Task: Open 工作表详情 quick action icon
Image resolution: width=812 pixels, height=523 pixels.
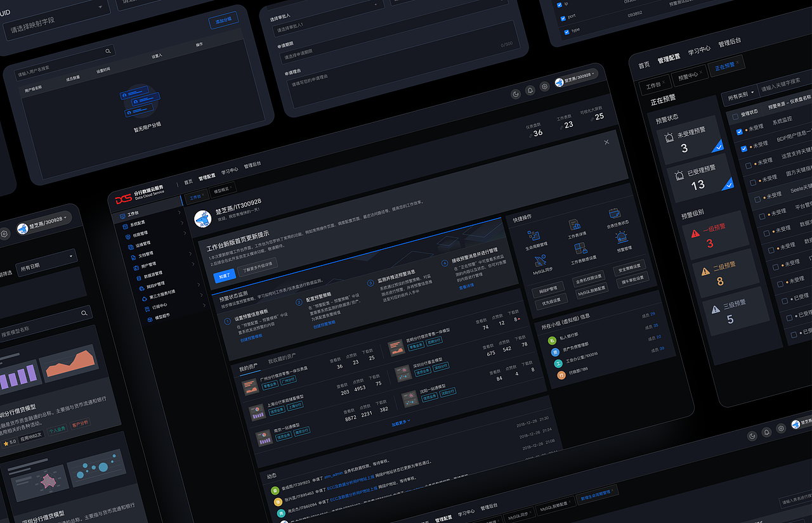Action: tap(574, 225)
